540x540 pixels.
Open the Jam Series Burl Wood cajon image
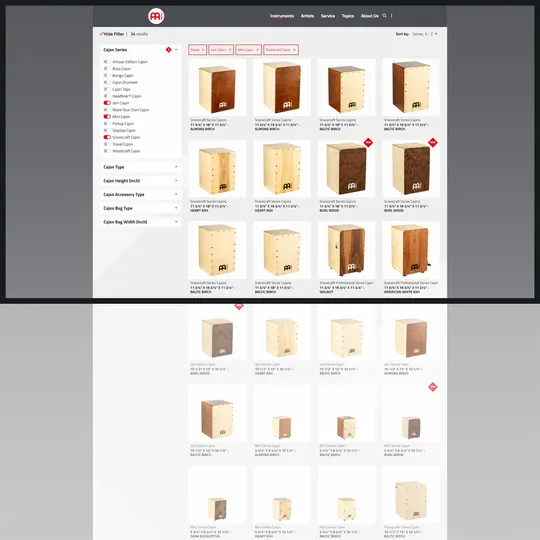pyautogui.click(x=217, y=332)
